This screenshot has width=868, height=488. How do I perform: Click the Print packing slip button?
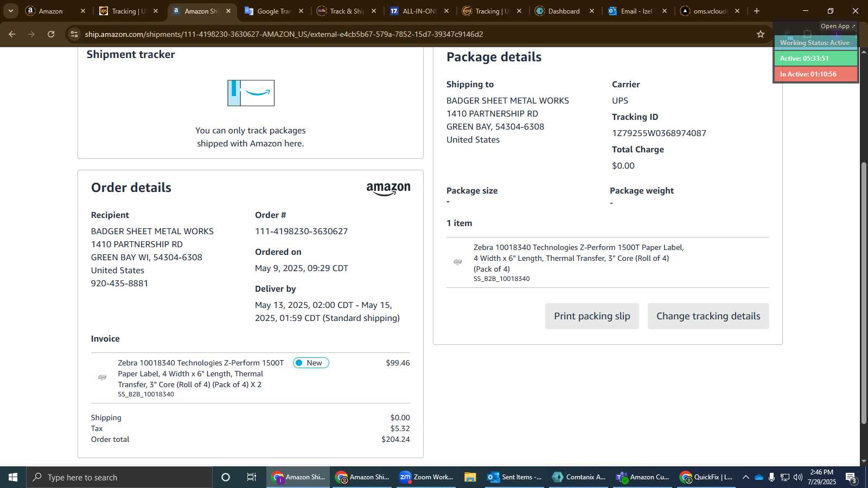pyautogui.click(x=592, y=316)
